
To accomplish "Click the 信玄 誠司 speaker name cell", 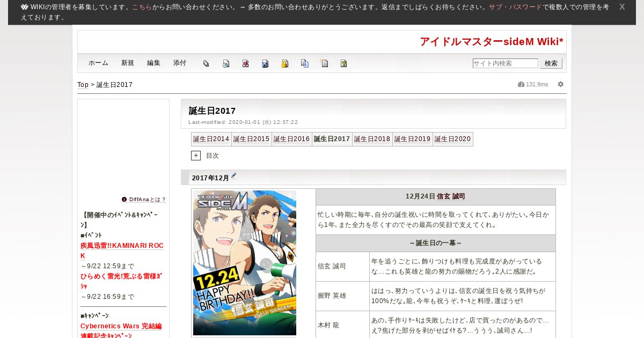I will tap(342, 267).
